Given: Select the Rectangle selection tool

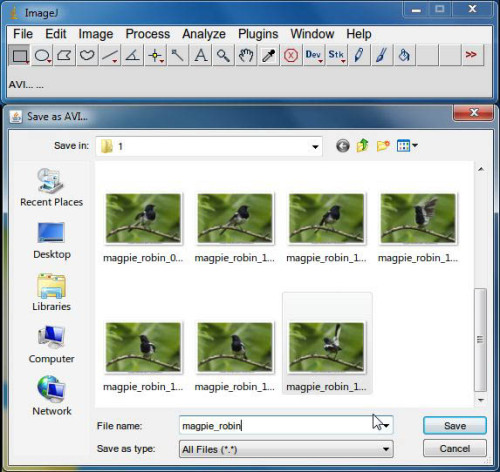Looking at the screenshot, I should [x=19, y=55].
